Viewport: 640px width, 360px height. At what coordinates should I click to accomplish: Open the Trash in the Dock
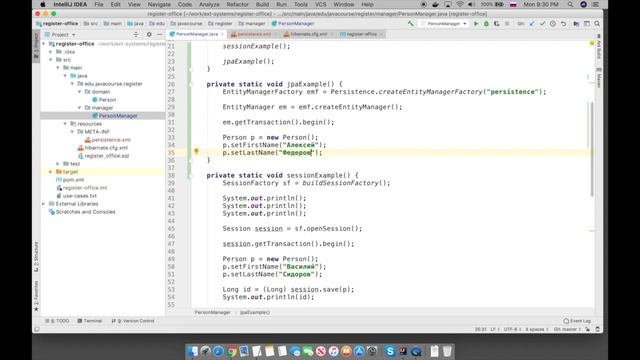pyautogui.click(x=447, y=351)
